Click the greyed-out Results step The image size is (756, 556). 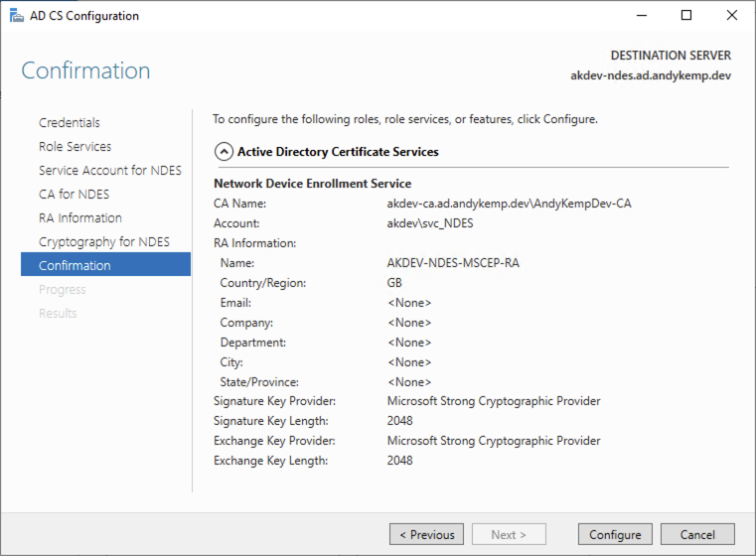[x=58, y=313]
